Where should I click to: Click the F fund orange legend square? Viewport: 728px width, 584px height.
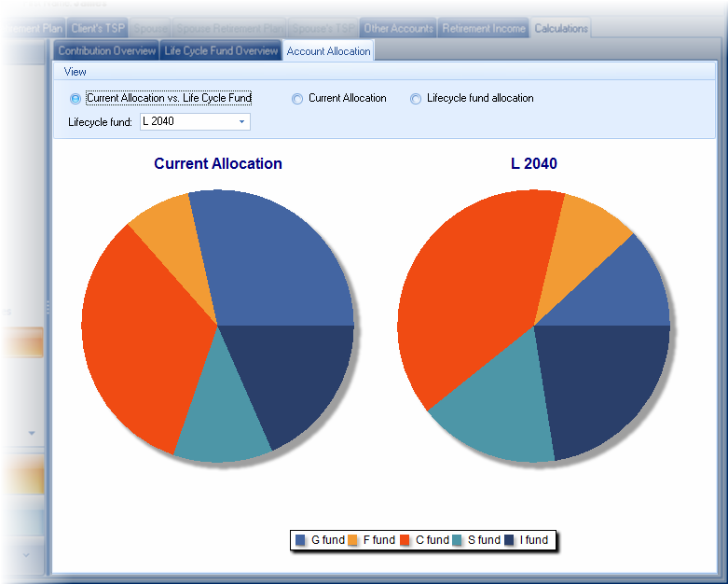click(353, 540)
